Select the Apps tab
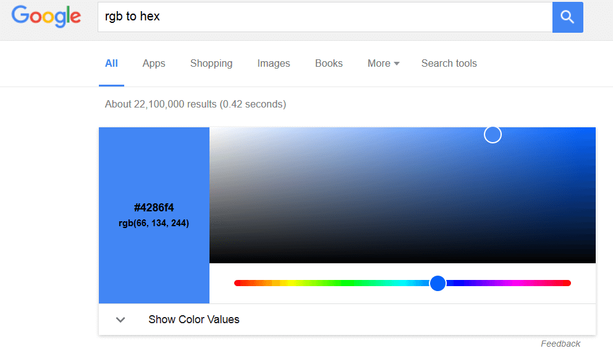This screenshot has height=364, width=613. (x=153, y=63)
